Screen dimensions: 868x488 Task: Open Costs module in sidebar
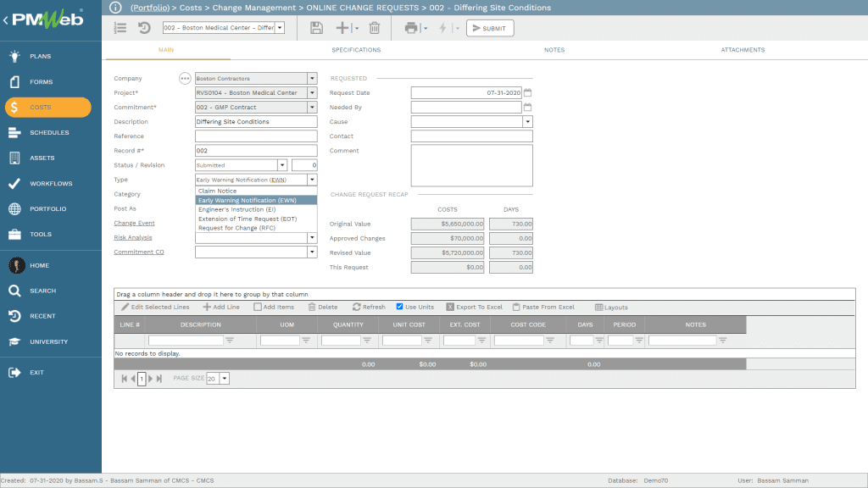click(x=47, y=108)
